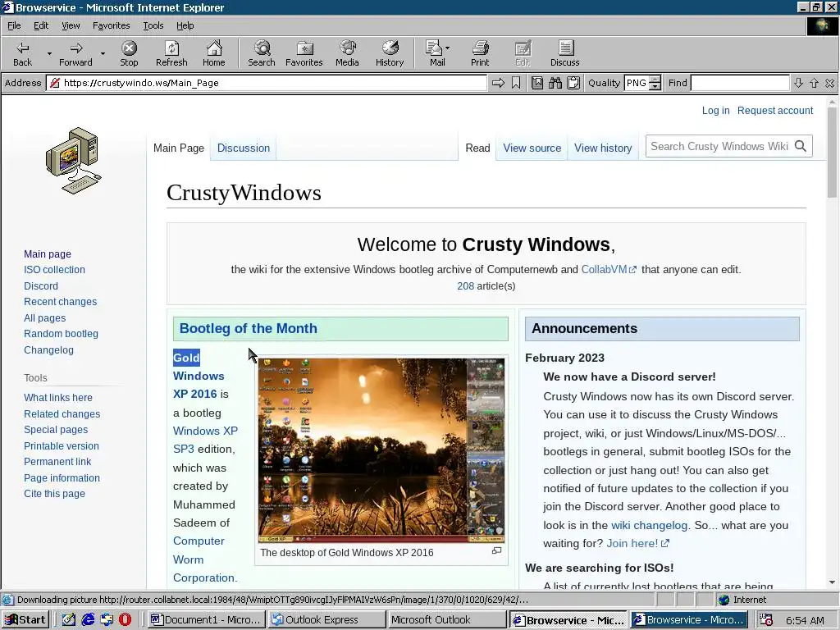Open the Favorites toolbar button
This screenshot has height=630, width=840.
click(x=304, y=53)
